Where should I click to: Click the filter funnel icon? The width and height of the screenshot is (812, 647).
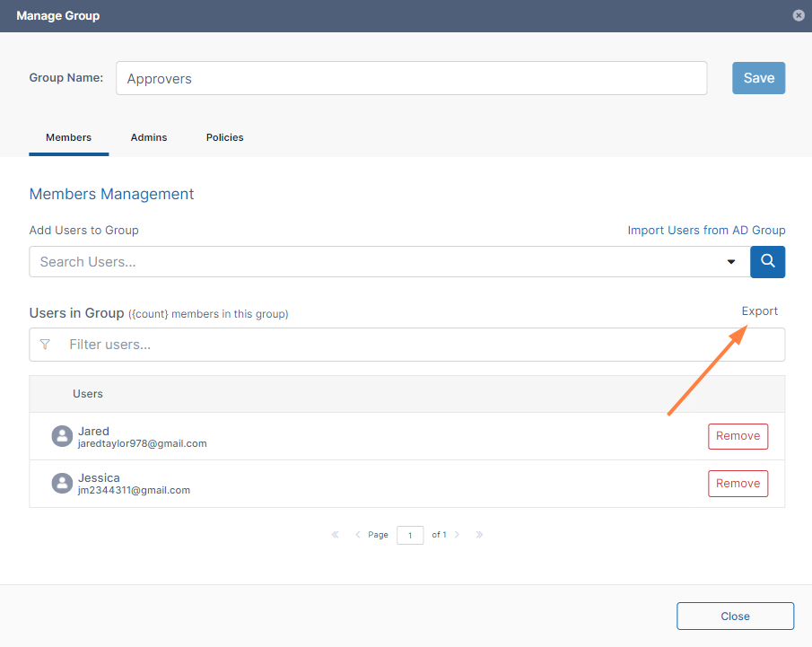(45, 345)
